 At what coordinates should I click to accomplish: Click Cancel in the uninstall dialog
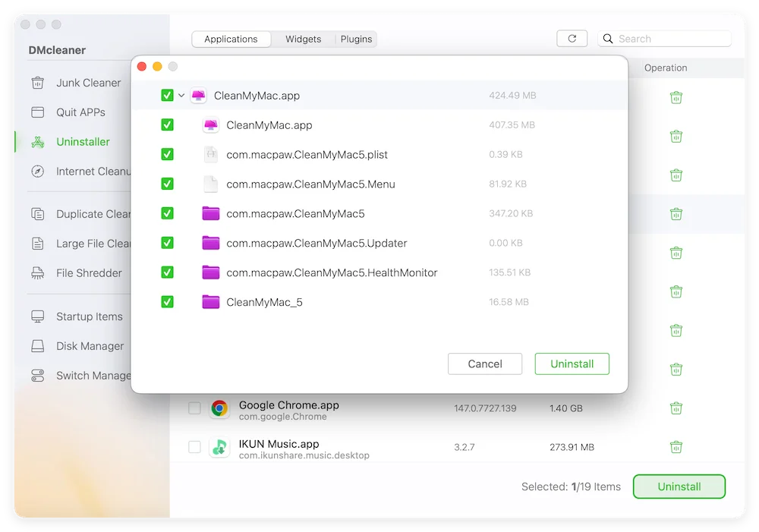pyautogui.click(x=485, y=364)
